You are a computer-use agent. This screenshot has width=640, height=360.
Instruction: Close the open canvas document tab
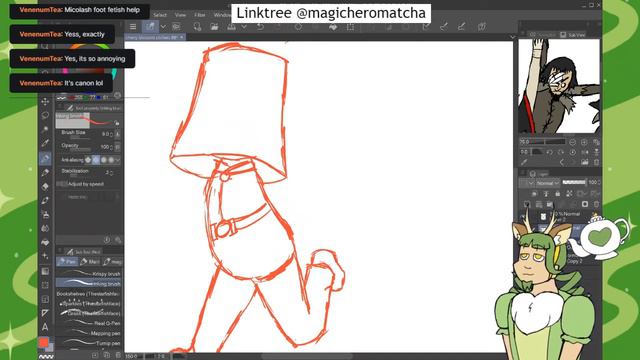[182, 37]
